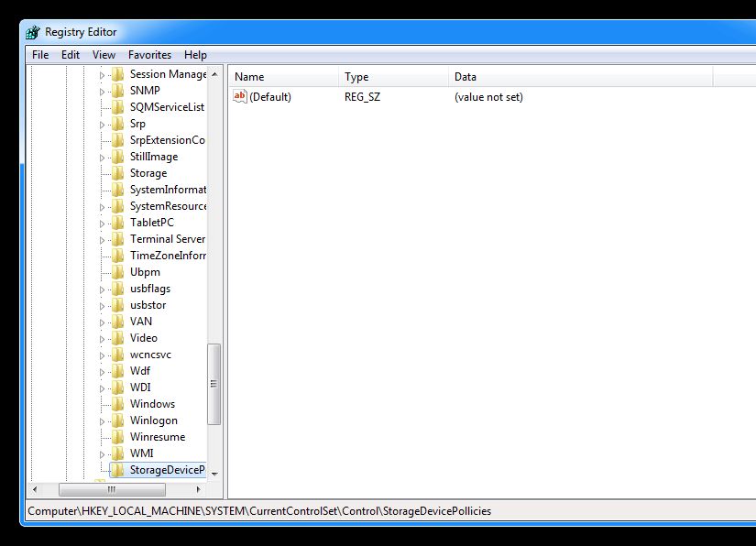Click the SystemResources folder icon
Viewport: 756px width, 546px height.
click(x=117, y=206)
